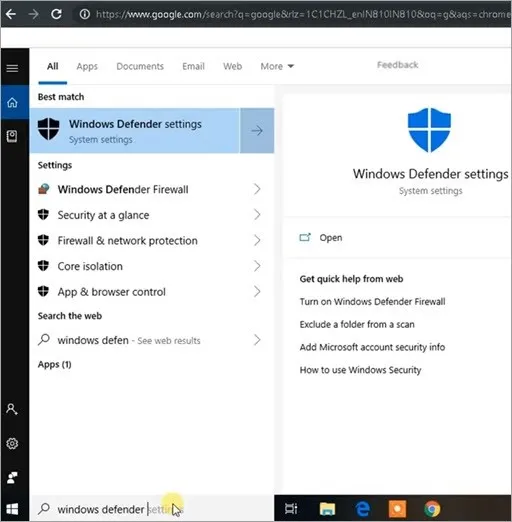The width and height of the screenshot is (512, 522).
Task: Click the account person icon in sidebar
Action: tap(12, 409)
